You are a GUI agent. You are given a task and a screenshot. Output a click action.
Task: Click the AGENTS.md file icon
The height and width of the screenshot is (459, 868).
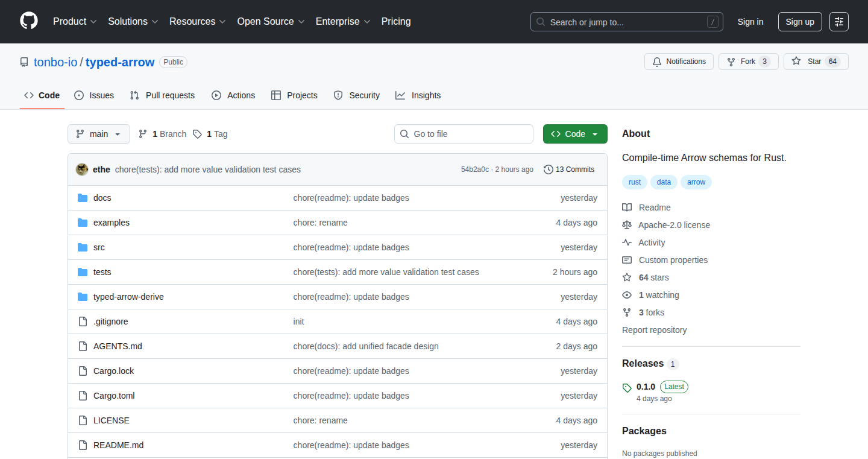tap(83, 346)
